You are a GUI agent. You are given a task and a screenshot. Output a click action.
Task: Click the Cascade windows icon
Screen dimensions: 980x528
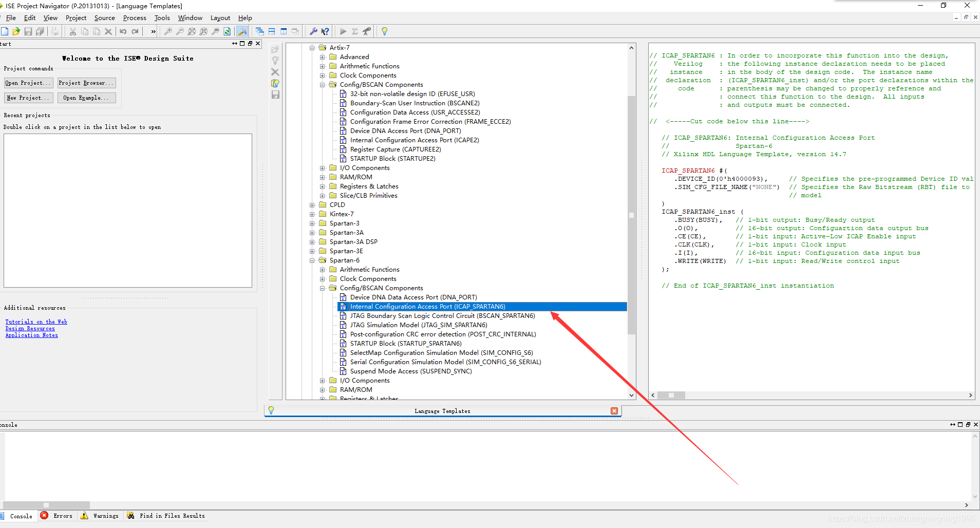(260, 31)
